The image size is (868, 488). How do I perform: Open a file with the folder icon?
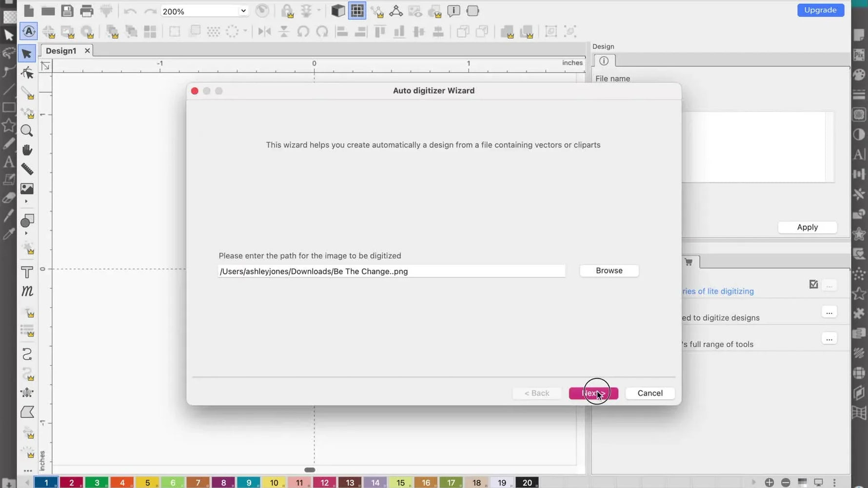pos(48,11)
